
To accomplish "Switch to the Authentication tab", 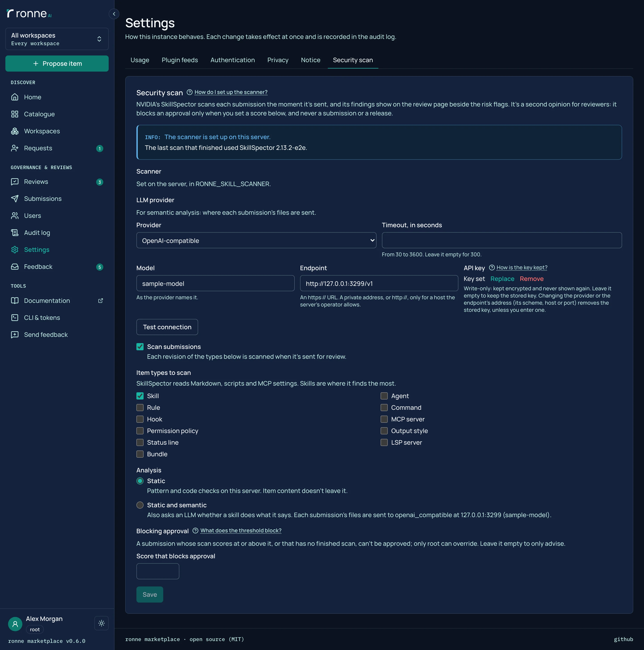I will pos(232,60).
